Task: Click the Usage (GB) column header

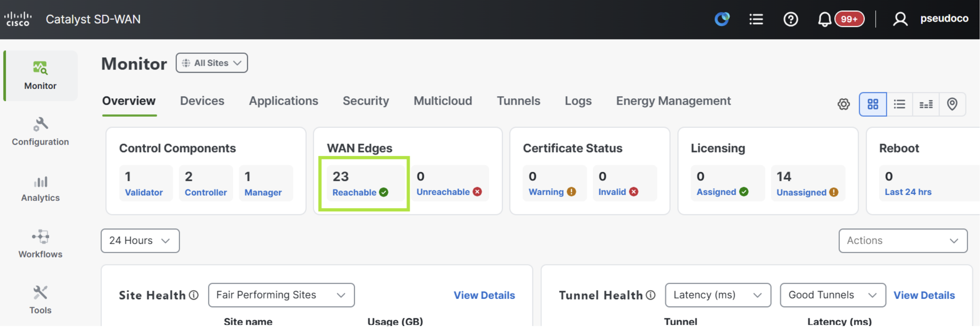Action: pos(395,322)
